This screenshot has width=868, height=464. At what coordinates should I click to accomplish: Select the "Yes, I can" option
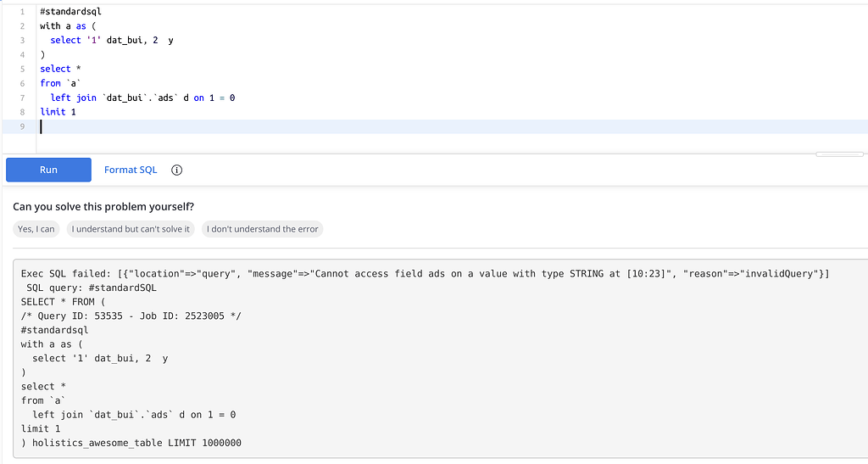36,229
